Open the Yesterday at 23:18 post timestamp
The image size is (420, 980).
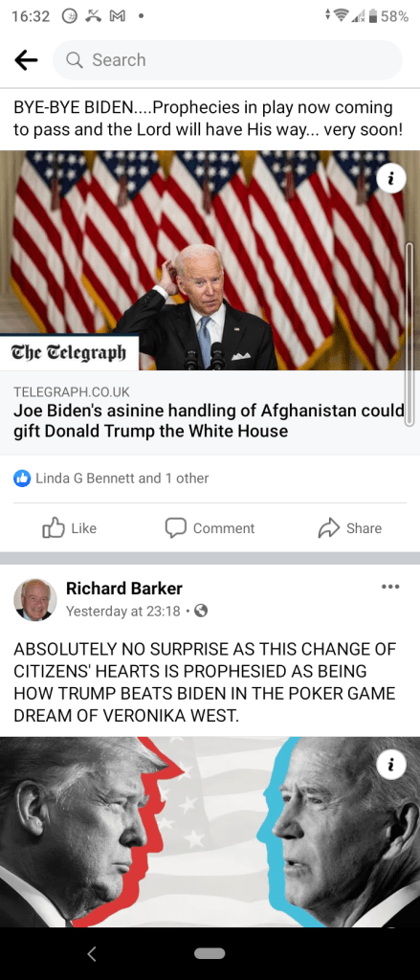click(123, 612)
